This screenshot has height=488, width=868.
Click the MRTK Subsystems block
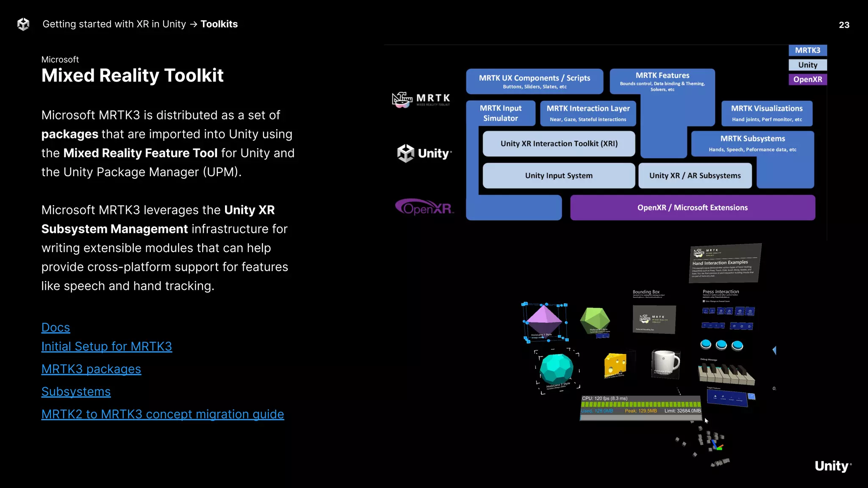click(752, 143)
